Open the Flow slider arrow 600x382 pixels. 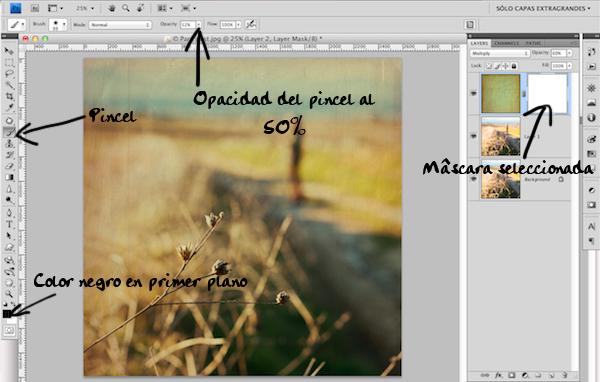[x=238, y=24]
